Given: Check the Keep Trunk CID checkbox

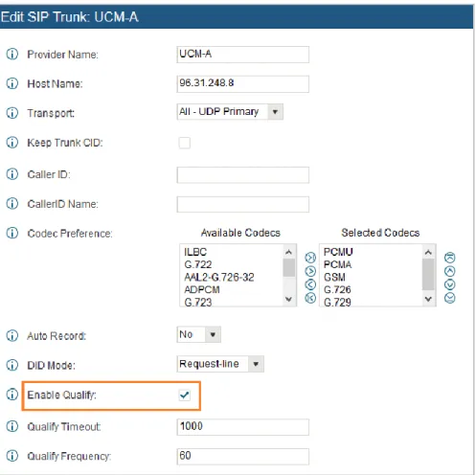Looking at the screenshot, I should coord(185,143).
